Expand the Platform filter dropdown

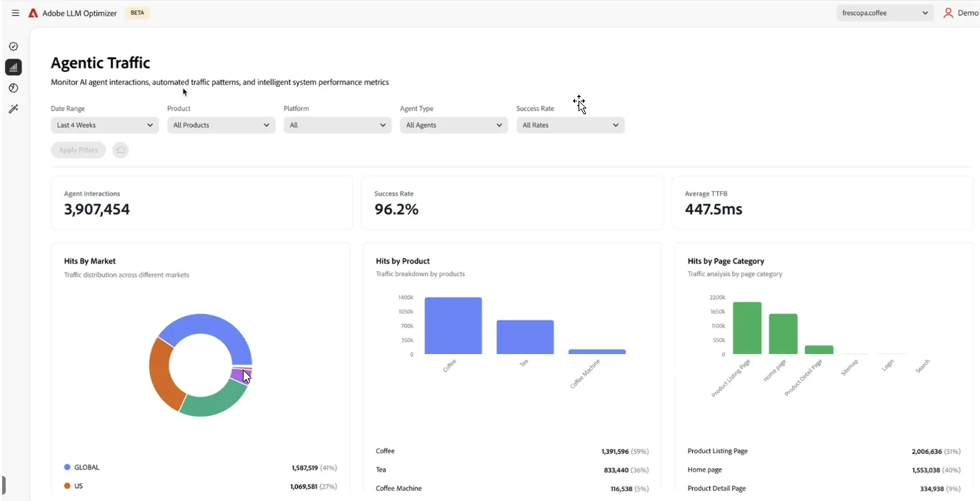[337, 125]
